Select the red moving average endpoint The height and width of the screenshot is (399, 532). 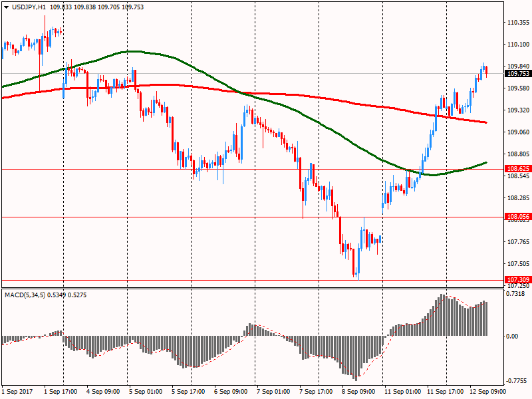tap(486, 122)
